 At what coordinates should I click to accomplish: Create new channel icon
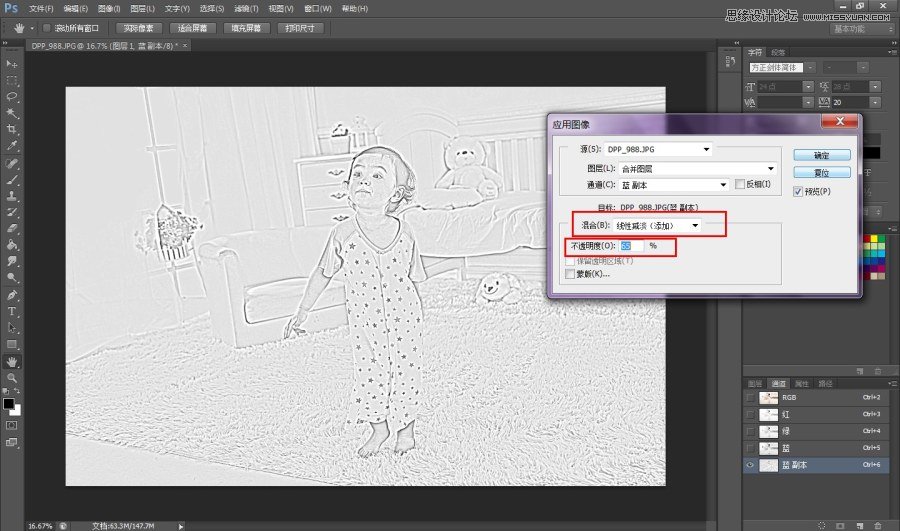point(859,525)
